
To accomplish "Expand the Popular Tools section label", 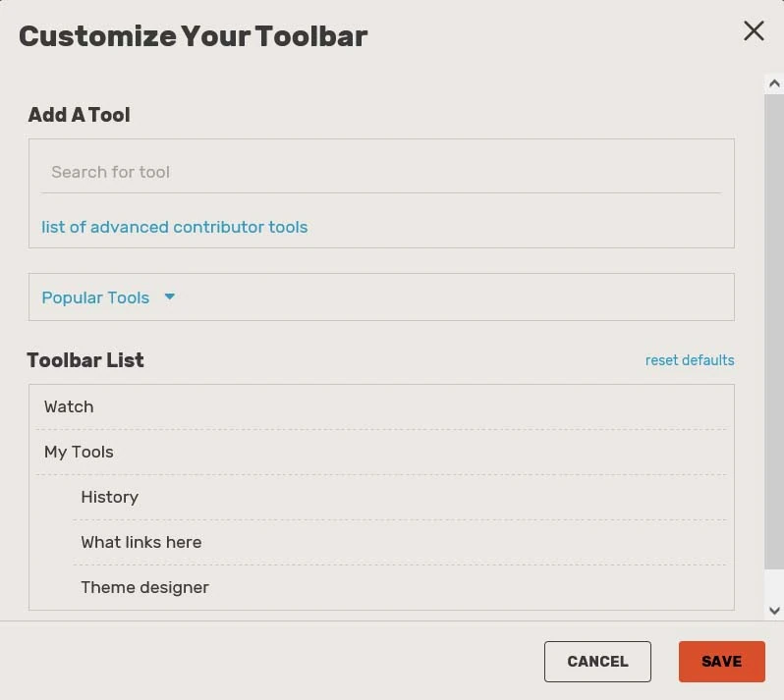I will 95,297.
